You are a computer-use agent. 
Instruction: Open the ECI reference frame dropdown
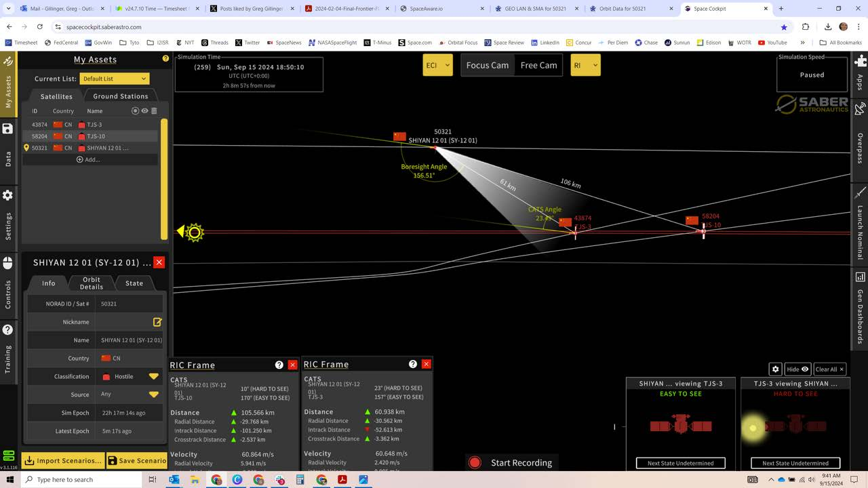[x=437, y=65]
